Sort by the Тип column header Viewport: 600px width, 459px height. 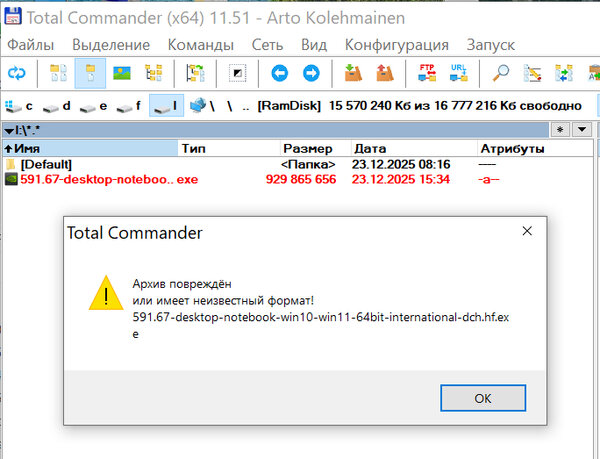(x=229, y=148)
